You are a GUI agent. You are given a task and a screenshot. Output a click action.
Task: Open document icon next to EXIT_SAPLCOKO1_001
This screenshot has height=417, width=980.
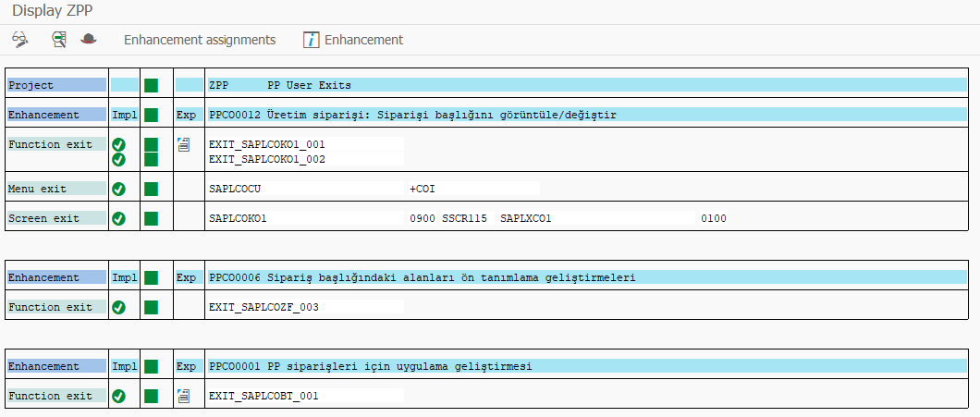(183, 144)
